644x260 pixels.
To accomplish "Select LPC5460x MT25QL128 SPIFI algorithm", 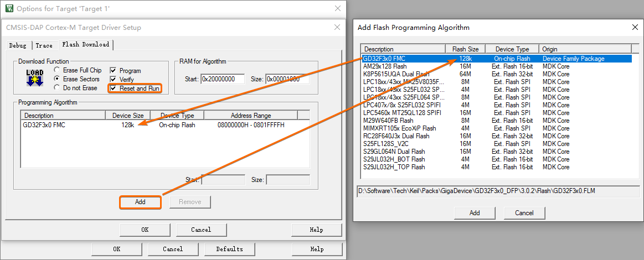I will 497,113.
